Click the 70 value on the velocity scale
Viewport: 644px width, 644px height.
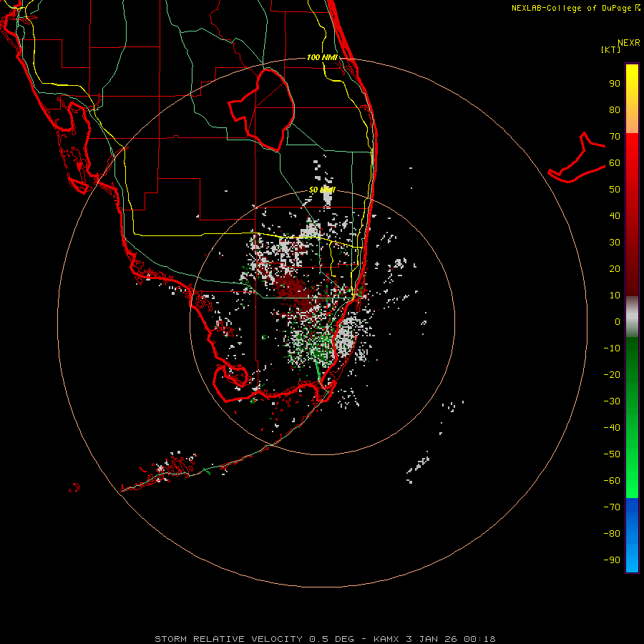click(615, 137)
